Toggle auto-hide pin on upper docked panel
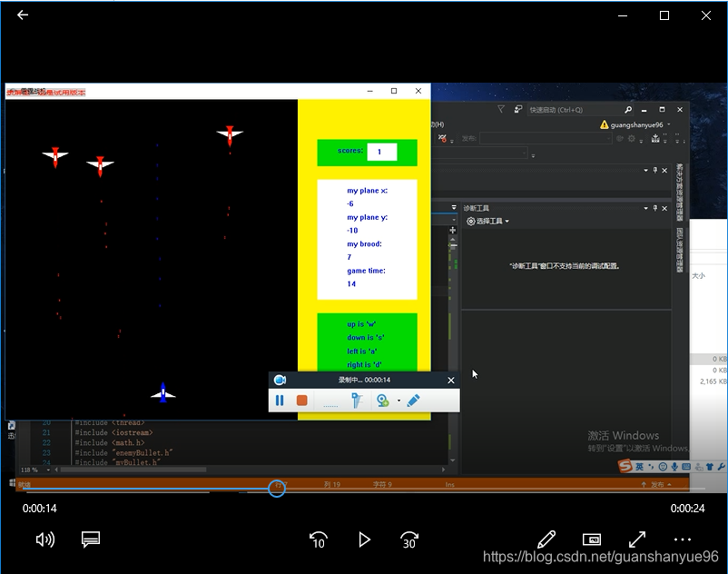 pos(655,170)
